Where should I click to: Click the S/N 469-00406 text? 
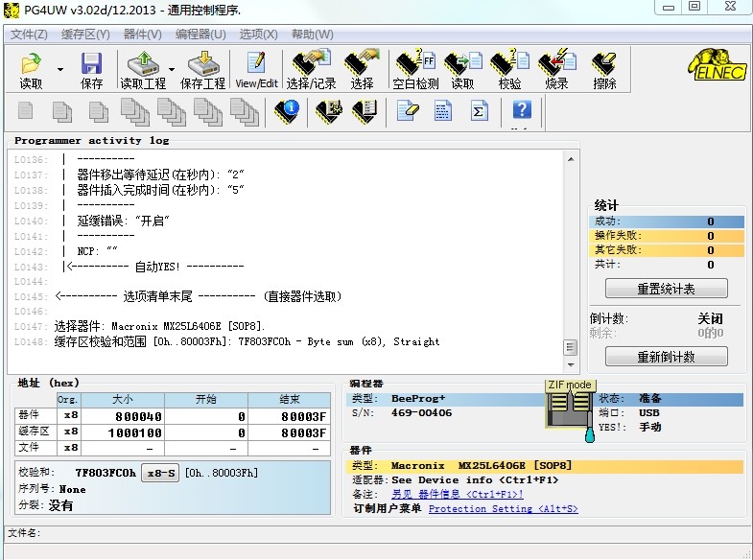pos(421,412)
